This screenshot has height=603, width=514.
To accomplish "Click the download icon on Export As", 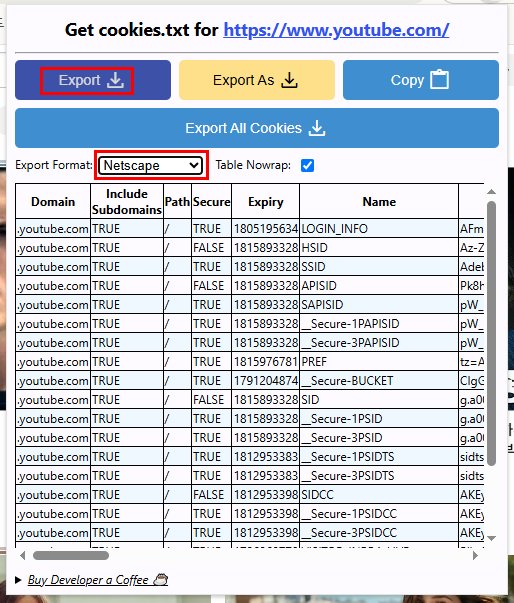I will coord(289,80).
